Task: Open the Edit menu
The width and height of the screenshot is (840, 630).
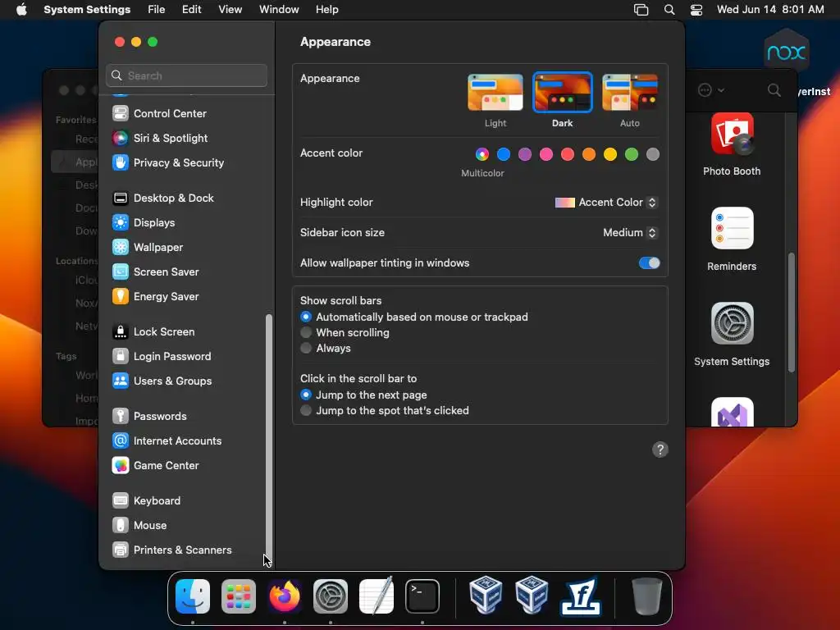Action: [x=191, y=10]
